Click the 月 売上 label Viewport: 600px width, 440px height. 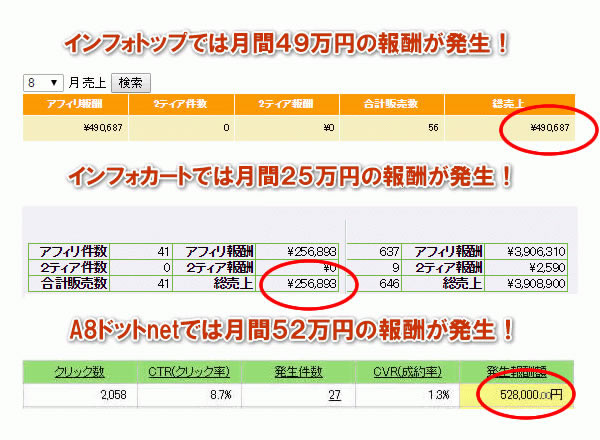pos(87,83)
